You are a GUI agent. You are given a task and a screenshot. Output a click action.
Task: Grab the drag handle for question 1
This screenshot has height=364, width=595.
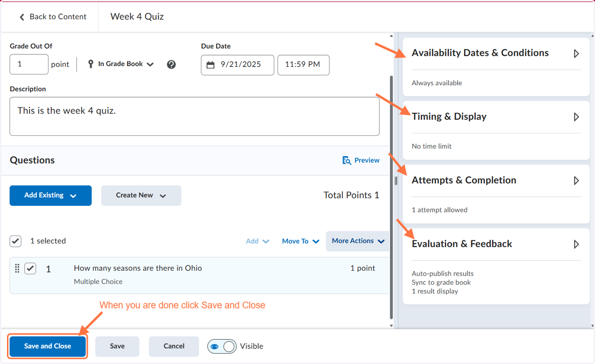click(x=17, y=268)
